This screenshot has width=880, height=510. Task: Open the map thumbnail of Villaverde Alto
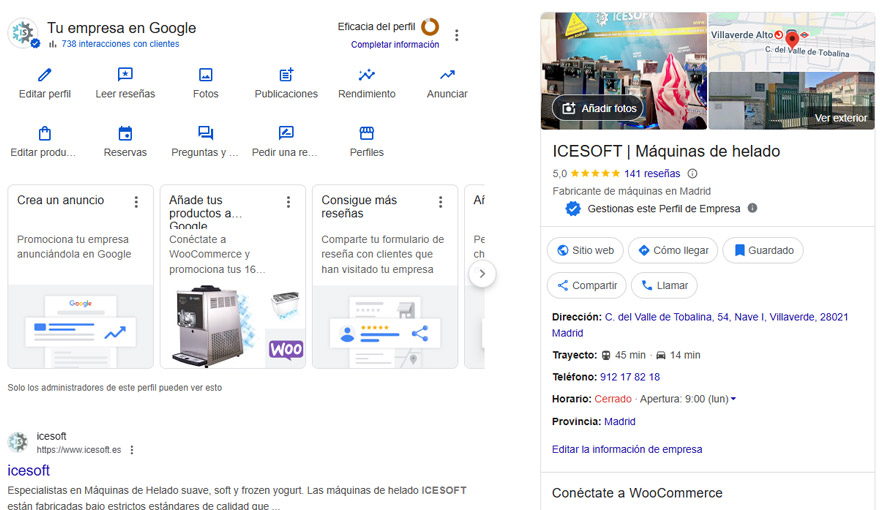point(790,41)
